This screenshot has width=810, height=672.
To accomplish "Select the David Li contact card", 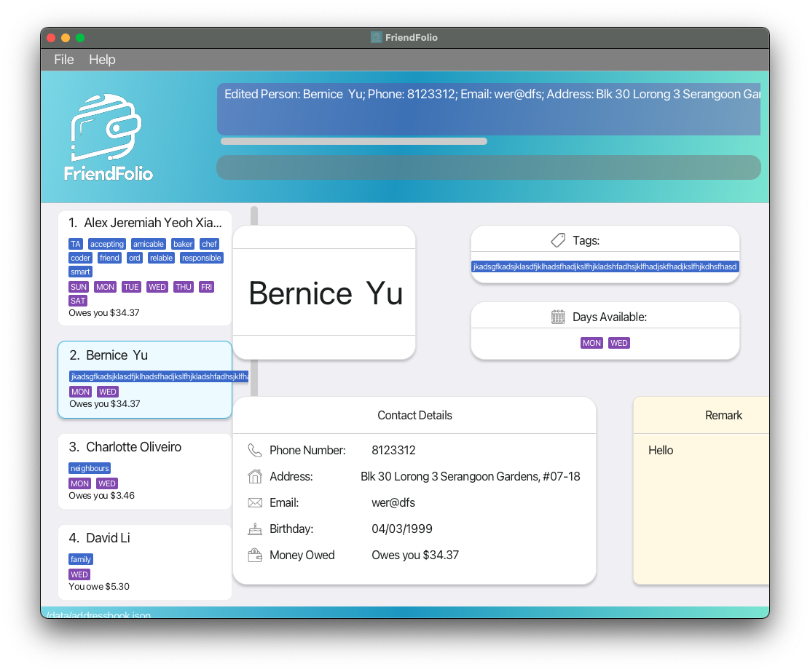I will pos(145,563).
